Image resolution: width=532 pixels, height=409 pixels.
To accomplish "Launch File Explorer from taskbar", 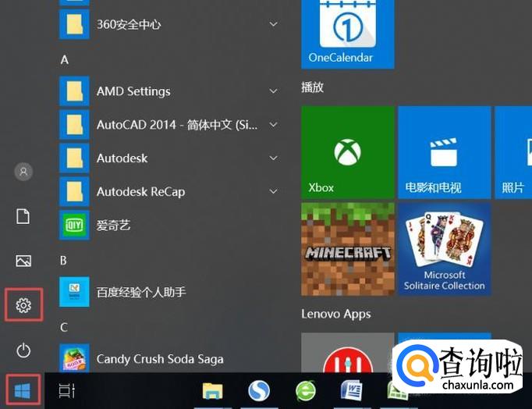I will point(213,391).
